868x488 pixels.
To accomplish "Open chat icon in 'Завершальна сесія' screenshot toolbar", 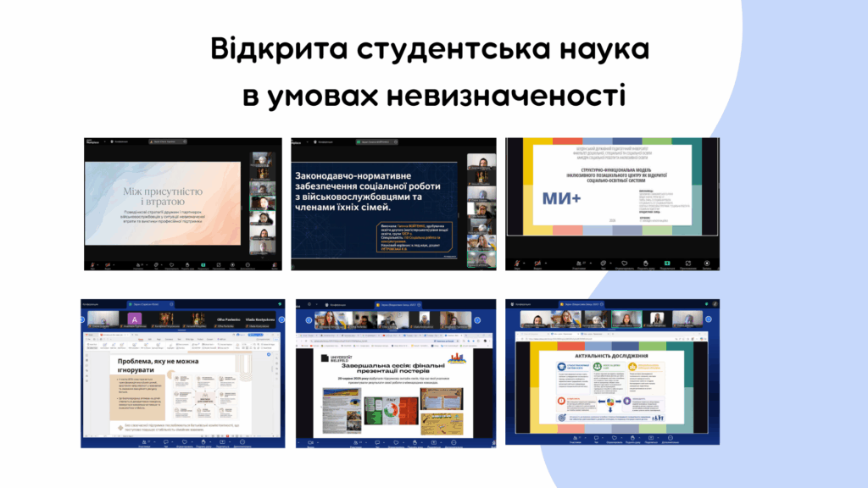I will click(377, 442).
